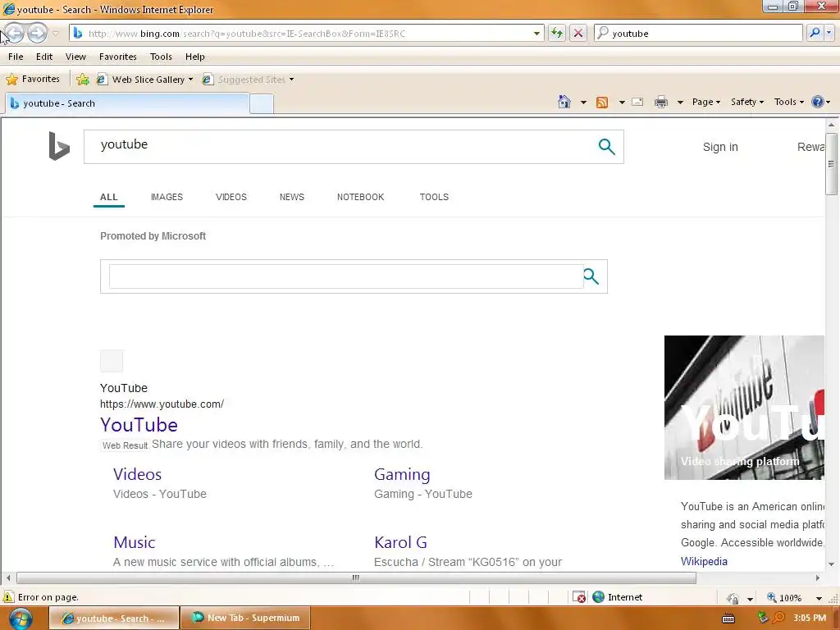The width and height of the screenshot is (840, 630).
Task: Click the IE search box magnifier button
Action: click(x=815, y=33)
